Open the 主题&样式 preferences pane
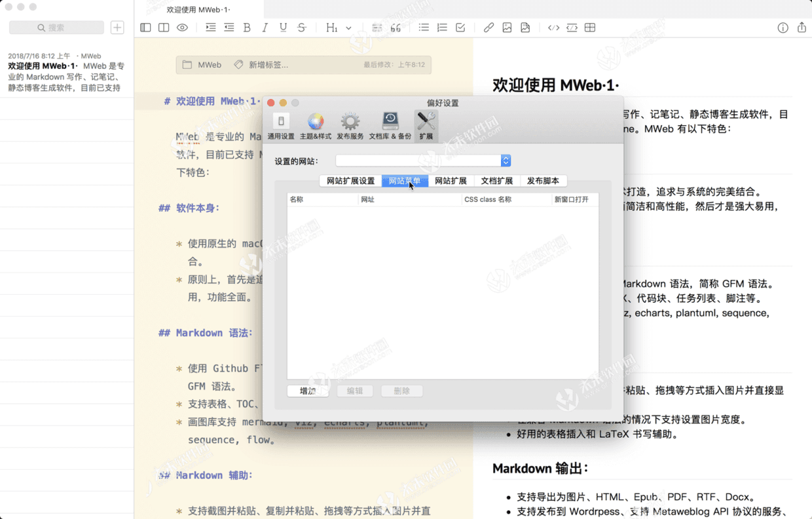 [x=316, y=125]
